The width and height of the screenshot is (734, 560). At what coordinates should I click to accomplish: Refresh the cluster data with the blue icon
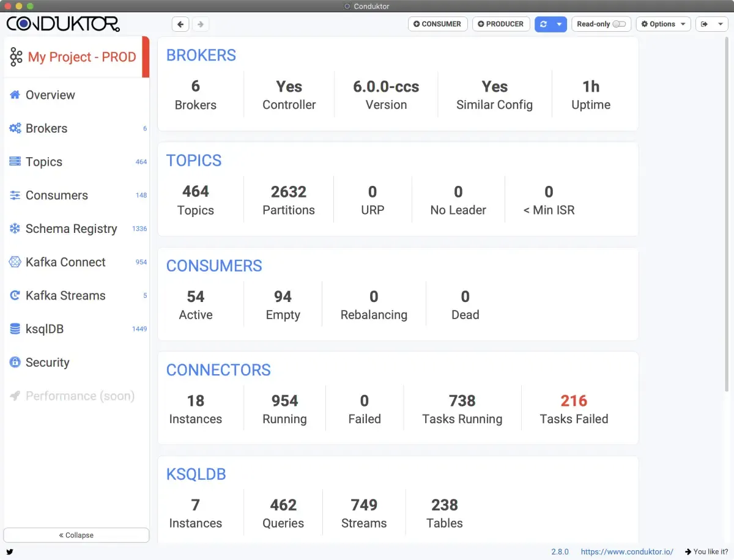(543, 24)
